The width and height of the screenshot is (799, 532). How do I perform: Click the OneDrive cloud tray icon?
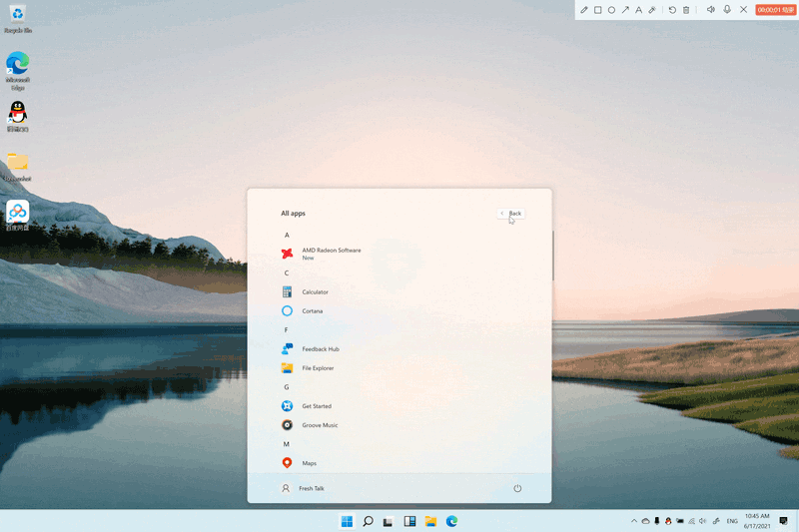(645, 521)
